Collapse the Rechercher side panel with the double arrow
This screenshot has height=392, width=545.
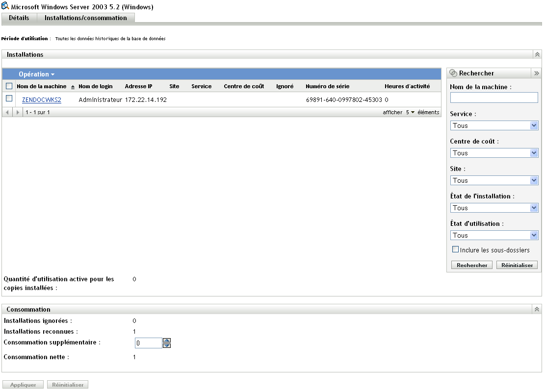point(536,73)
